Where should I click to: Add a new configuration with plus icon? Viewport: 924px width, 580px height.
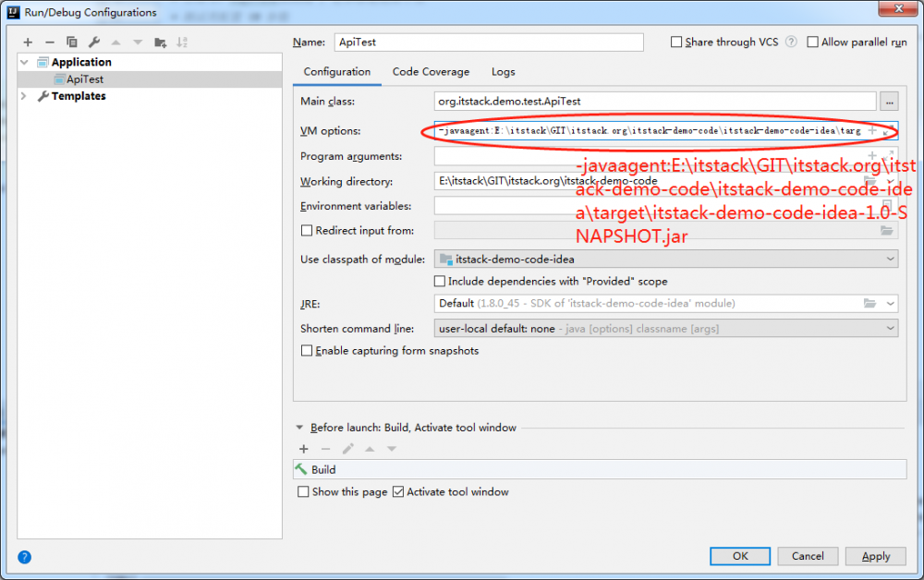[x=28, y=42]
